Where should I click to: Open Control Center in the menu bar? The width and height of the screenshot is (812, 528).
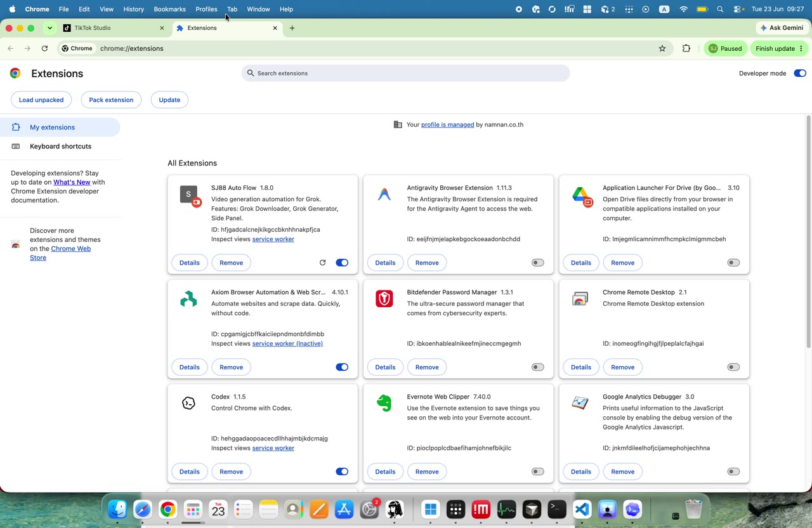[x=738, y=9]
